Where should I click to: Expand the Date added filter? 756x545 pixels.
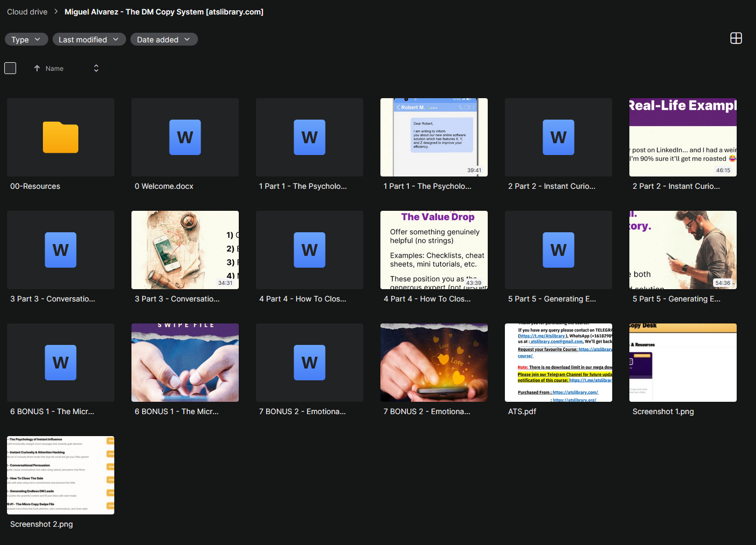click(x=164, y=39)
